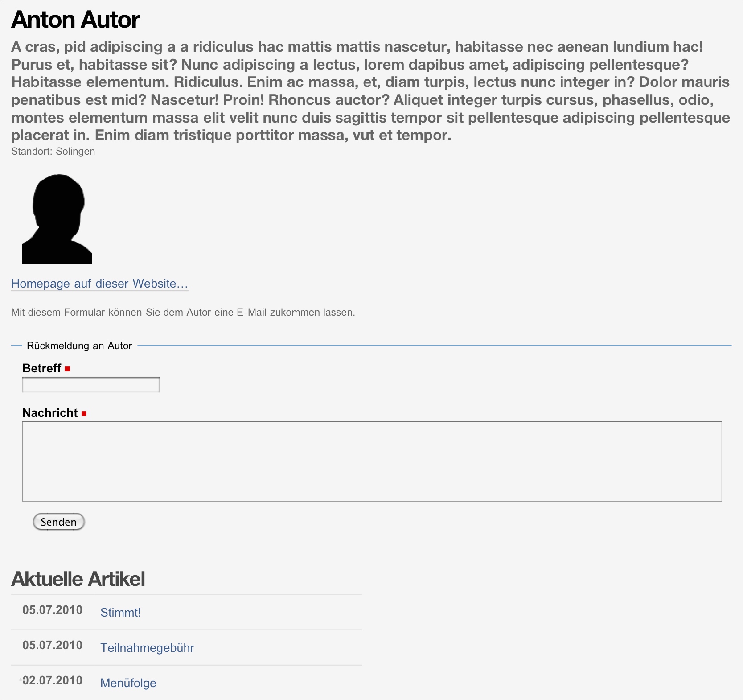Click the 'Anton Autor' page heading
This screenshot has width=743, height=700.
coord(76,20)
